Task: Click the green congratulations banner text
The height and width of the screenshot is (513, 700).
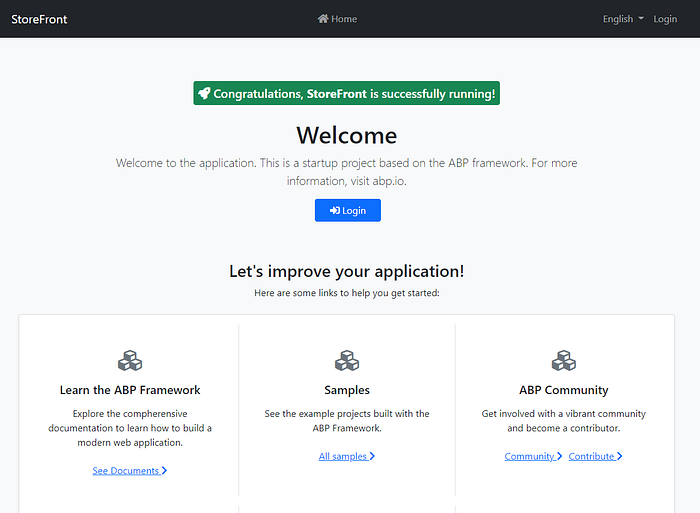Action: click(354, 94)
